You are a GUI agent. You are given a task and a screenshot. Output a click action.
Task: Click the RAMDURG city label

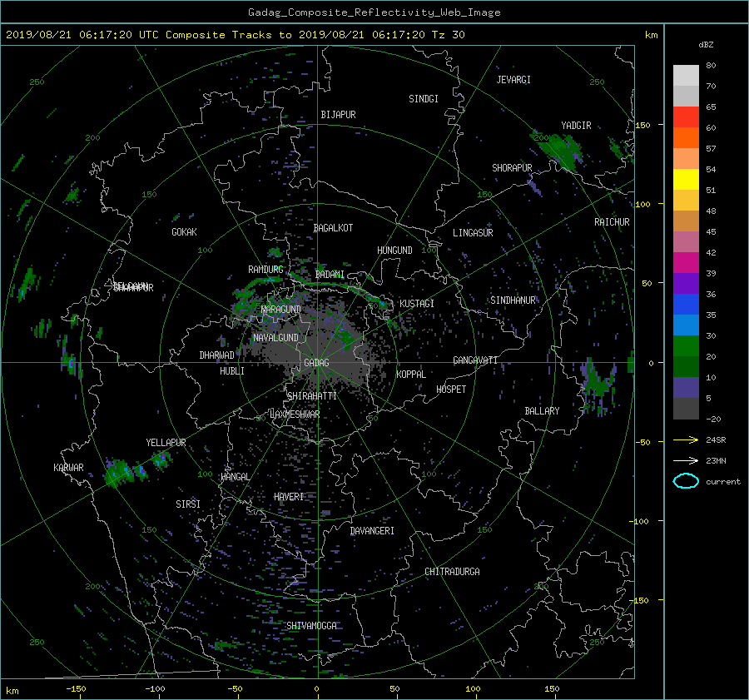click(x=265, y=270)
